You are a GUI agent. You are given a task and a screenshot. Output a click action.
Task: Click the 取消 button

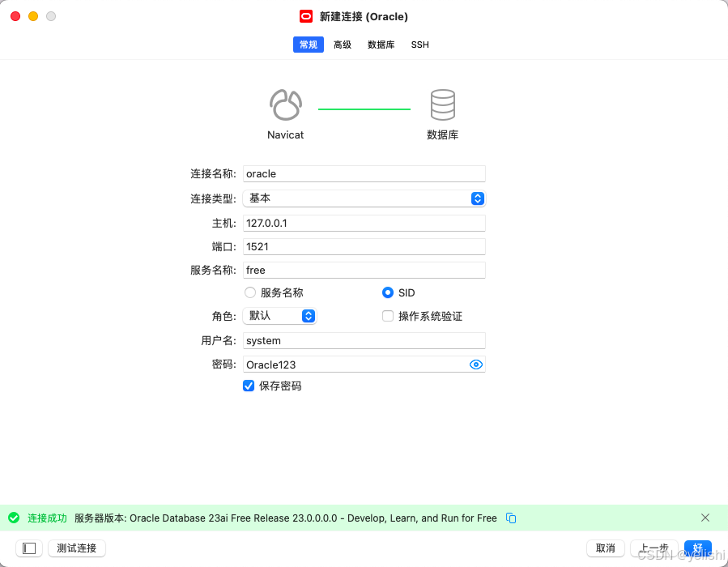pyautogui.click(x=606, y=548)
